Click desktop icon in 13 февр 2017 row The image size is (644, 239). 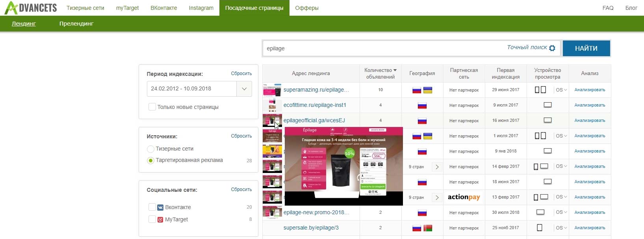(x=544, y=197)
